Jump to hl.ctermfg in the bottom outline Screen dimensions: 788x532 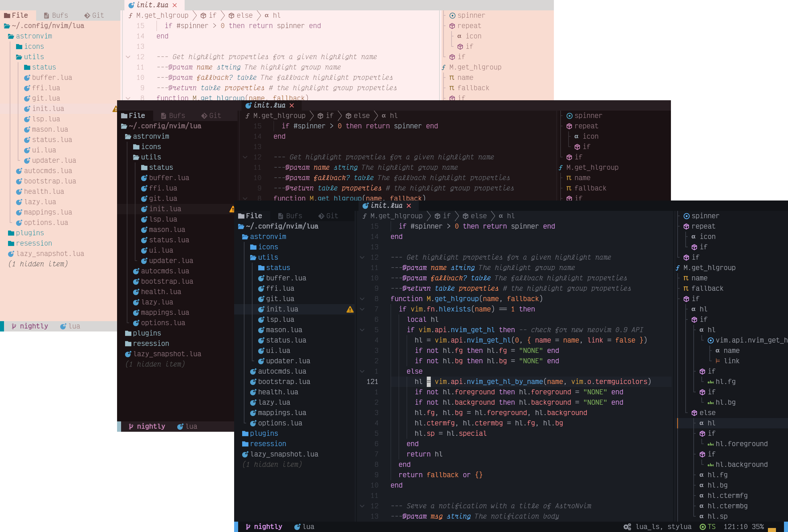[727, 496]
